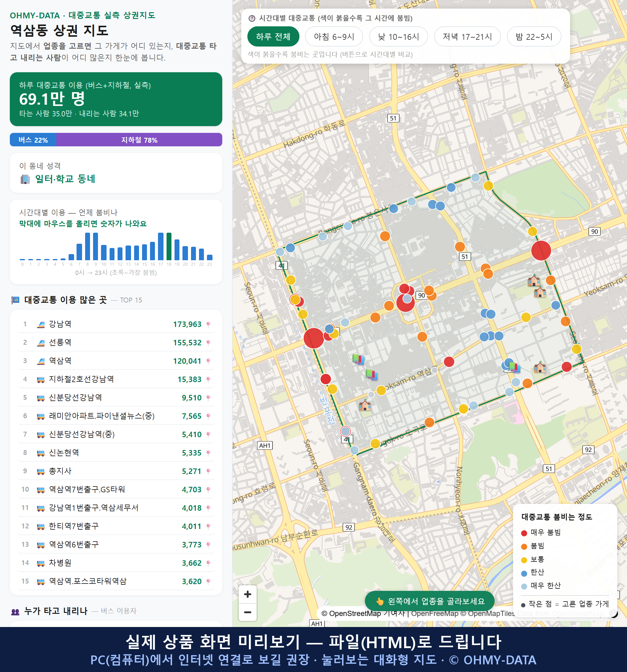Select 신분당선강남역(중) list entry
This screenshot has width=627, height=672.
click(x=116, y=434)
